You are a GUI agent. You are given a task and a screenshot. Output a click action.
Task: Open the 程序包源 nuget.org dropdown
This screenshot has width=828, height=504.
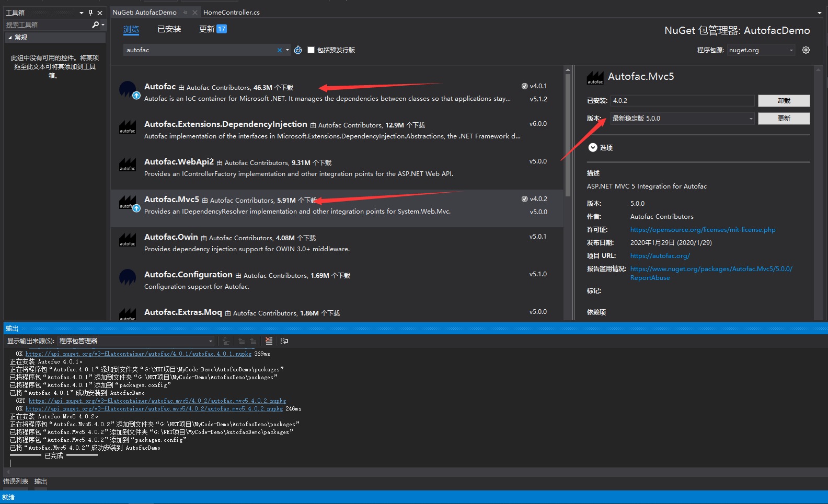click(762, 50)
